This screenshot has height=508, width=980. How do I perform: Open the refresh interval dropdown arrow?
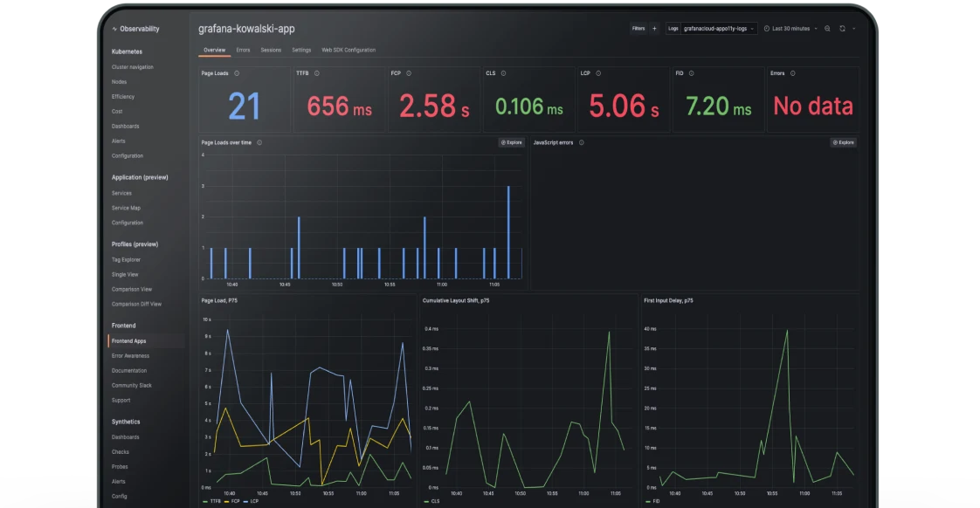pyautogui.click(x=853, y=29)
